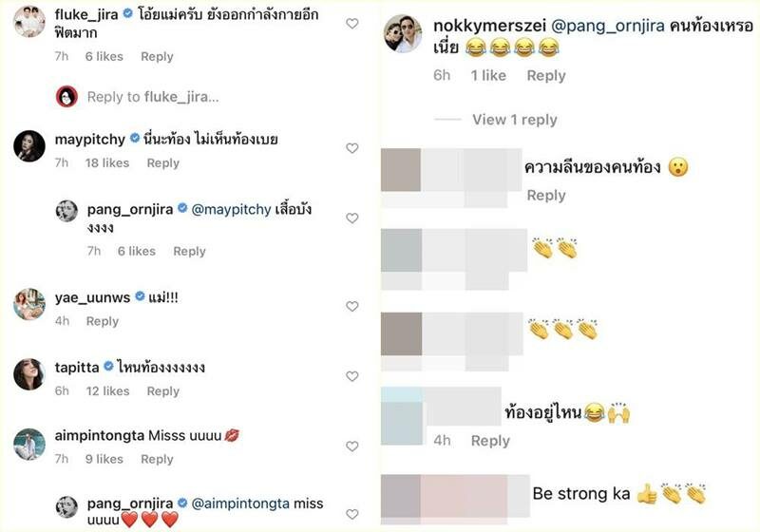The width and height of the screenshot is (760, 532).
Task: Reply to nokkymerszei's comment
Action: tap(546, 76)
